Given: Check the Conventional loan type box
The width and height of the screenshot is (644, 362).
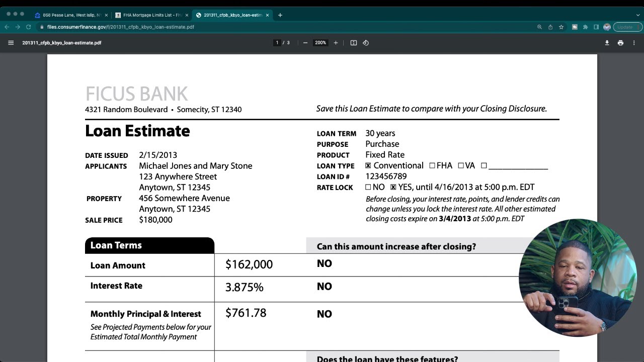Looking at the screenshot, I should (x=368, y=165).
